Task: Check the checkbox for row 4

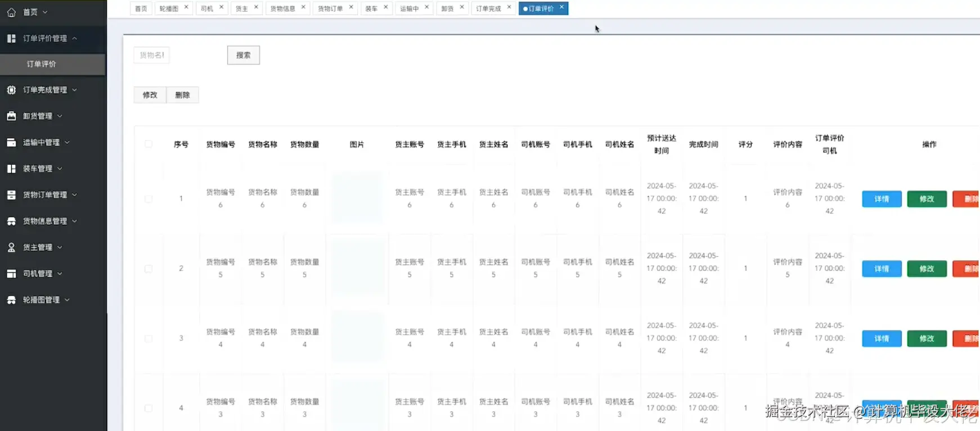Action: coord(149,408)
